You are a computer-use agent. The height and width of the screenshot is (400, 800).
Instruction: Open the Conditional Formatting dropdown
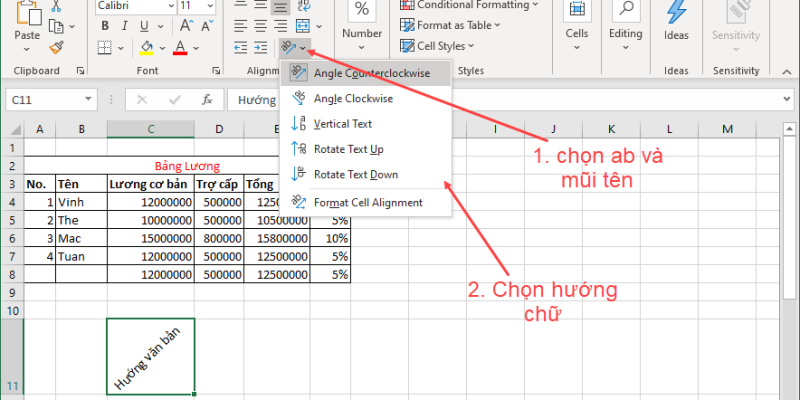point(470,5)
